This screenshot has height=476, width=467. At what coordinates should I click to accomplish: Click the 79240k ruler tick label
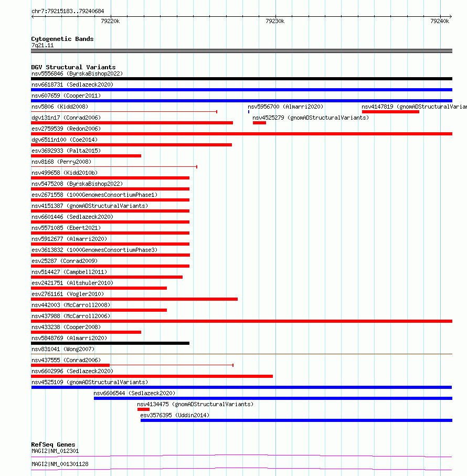tap(440, 21)
